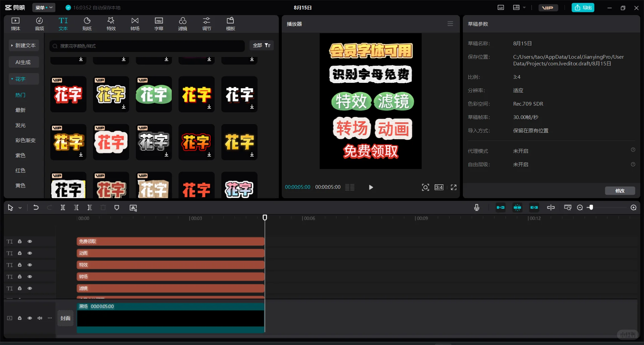Open the 转场 transitions tab in top toolbar
This screenshot has height=345, width=644.
click(x=135, y=24)
